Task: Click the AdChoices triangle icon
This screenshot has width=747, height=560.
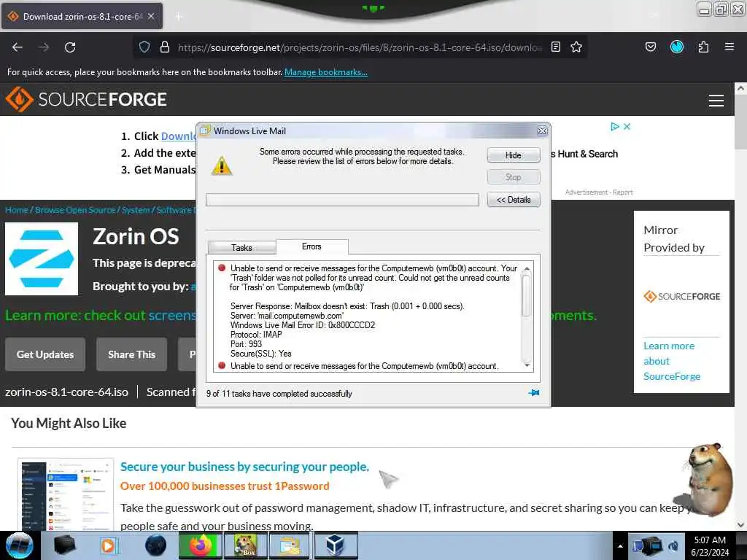Action: 614,126
